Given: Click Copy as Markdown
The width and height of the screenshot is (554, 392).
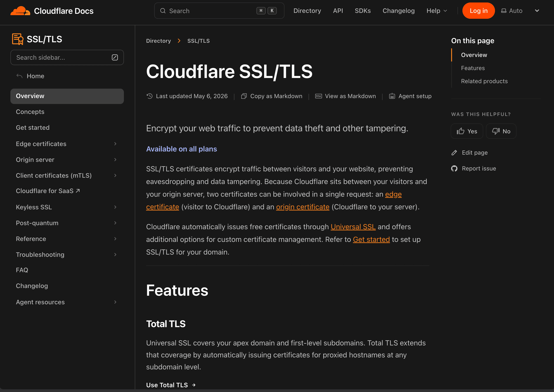Looking at the screenshot, I should (x=272, y=96).
